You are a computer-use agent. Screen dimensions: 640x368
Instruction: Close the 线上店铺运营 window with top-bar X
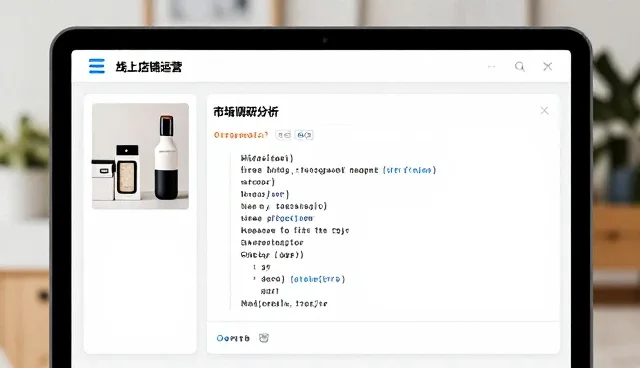coord(547,67)
